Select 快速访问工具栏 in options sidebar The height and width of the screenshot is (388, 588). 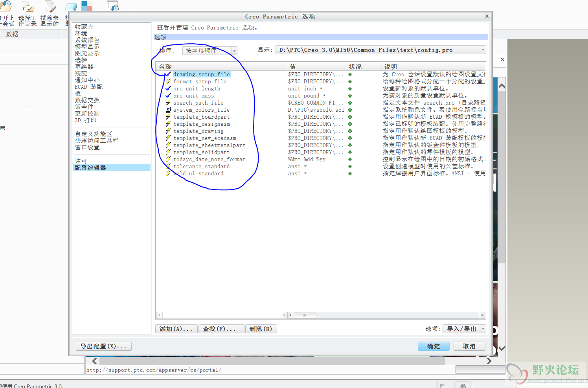click(x=97, y=141)
